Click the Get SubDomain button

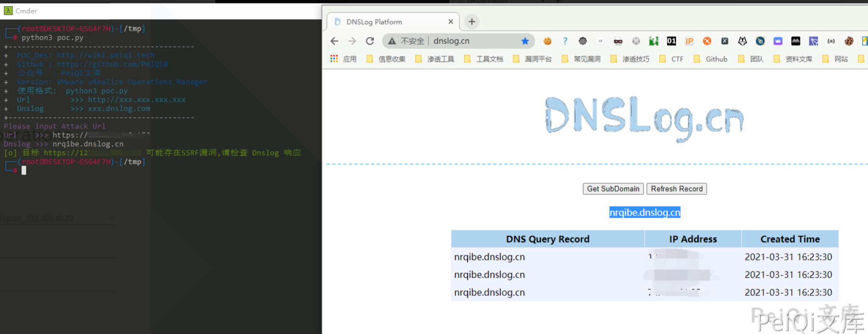[613, 189]
